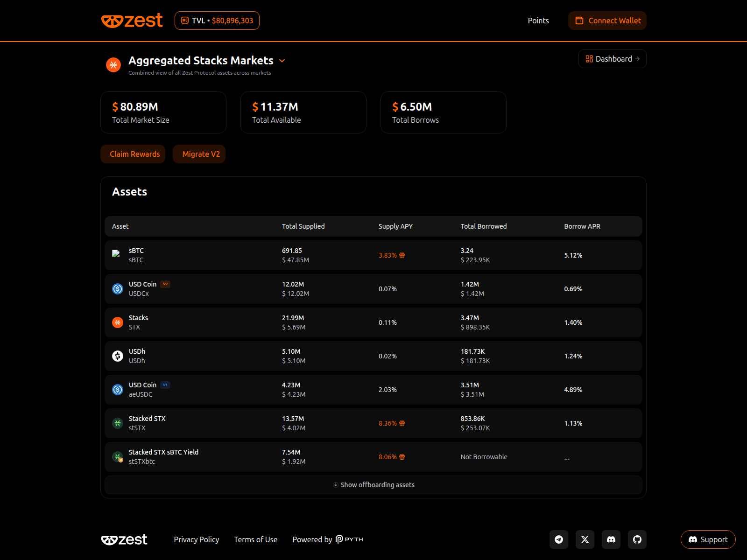747x560 pixels.
Task: Click the X social icon in the footer
Action: [x=585, y=539]
